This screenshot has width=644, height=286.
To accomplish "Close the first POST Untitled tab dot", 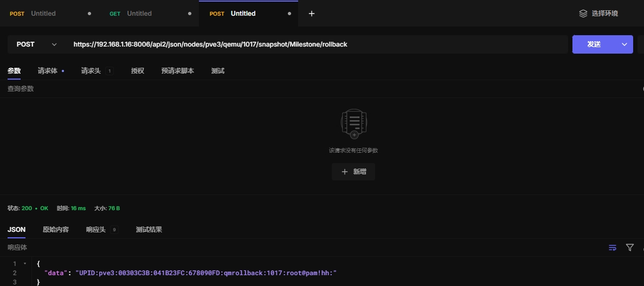I will (89, 14).
